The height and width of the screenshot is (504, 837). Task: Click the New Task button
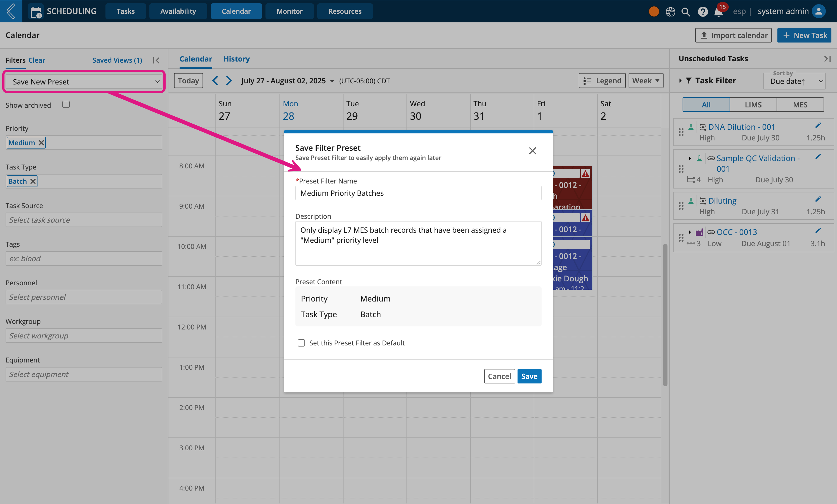[804, 35]
